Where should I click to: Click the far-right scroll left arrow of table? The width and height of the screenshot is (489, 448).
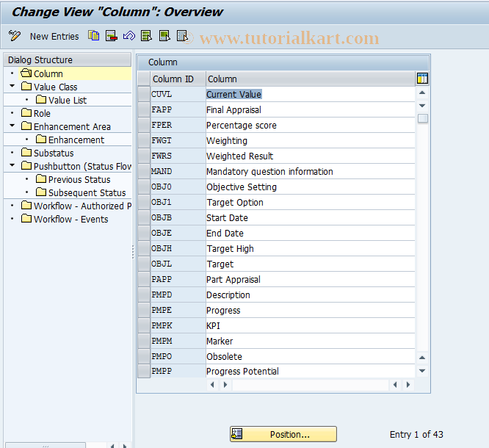[x=395, y=385]
